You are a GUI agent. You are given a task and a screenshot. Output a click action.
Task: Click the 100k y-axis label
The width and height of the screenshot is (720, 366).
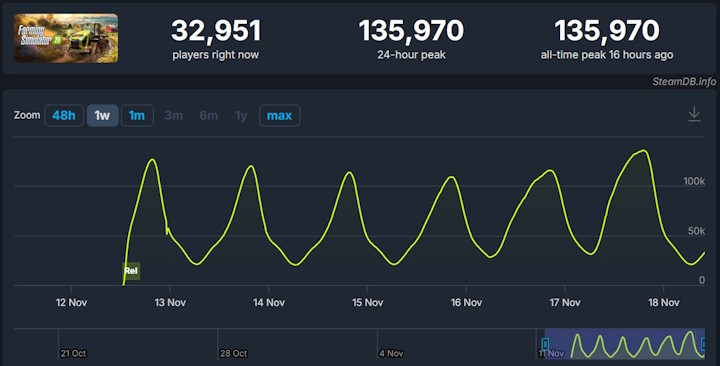694,181
